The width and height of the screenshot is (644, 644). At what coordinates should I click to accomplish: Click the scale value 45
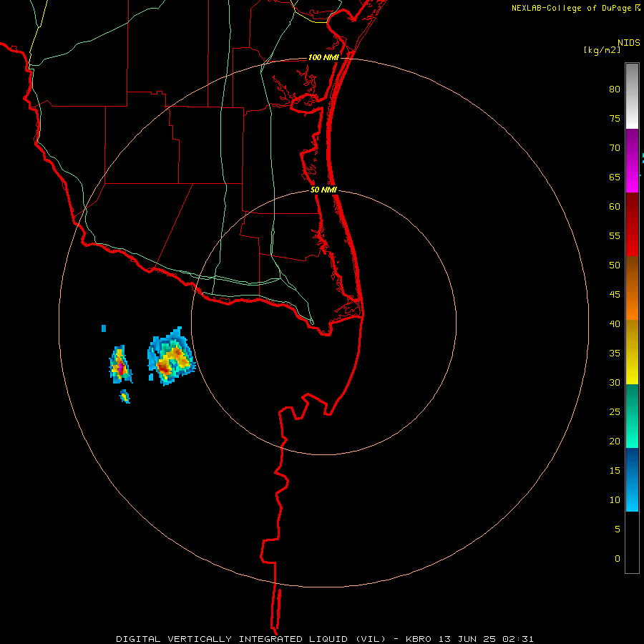tap(615, 295)
